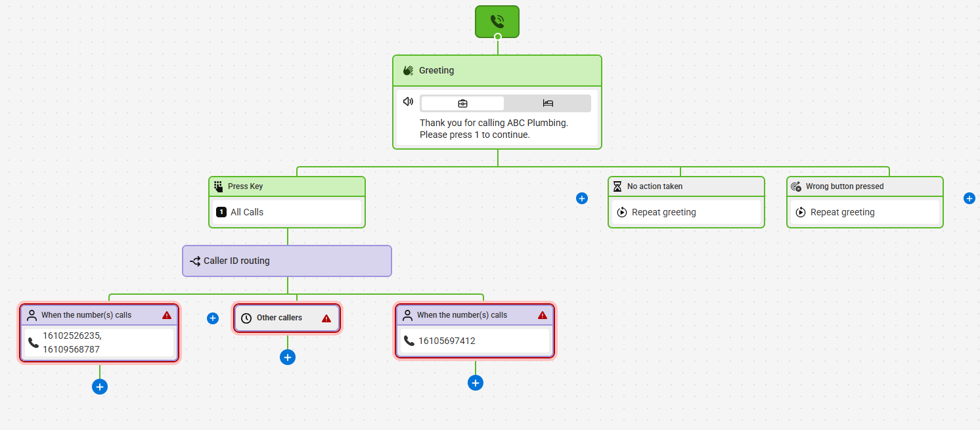This screenshot has height=430, width=980.
Task: Click the waving hand Greeting icon
Action: point(409,70)
